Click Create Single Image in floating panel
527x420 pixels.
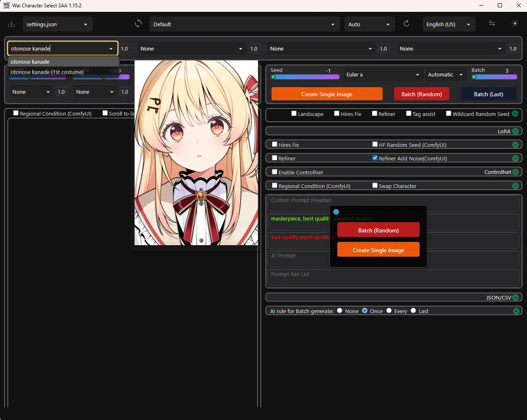point(378,250)
